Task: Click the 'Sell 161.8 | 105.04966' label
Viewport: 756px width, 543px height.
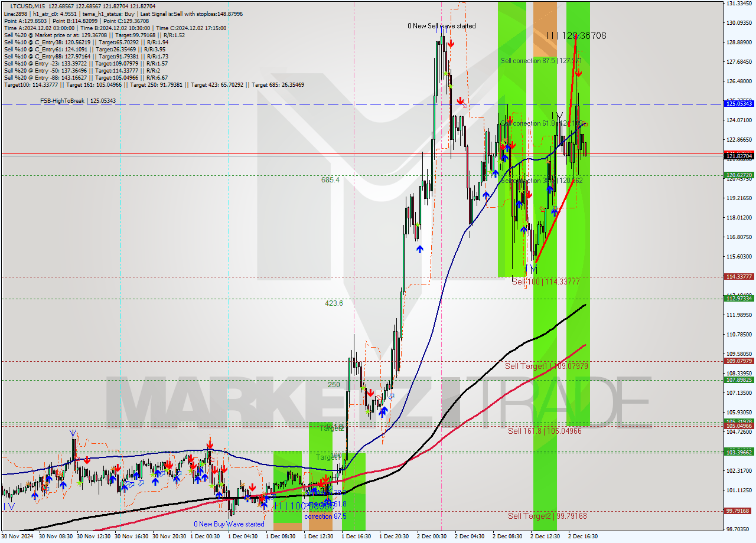Action: [x=545, y=431]
